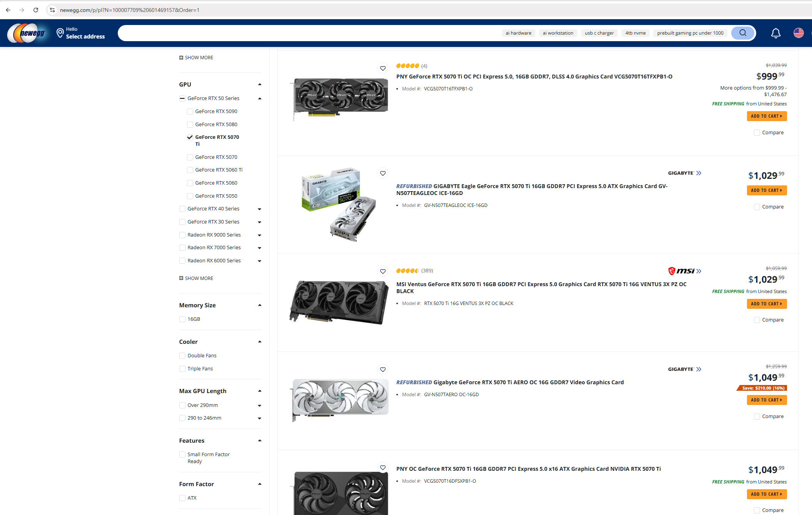Tick the Triple Fans cooler checkbox
The image size is (812, 515).
(x=182, y=369)
